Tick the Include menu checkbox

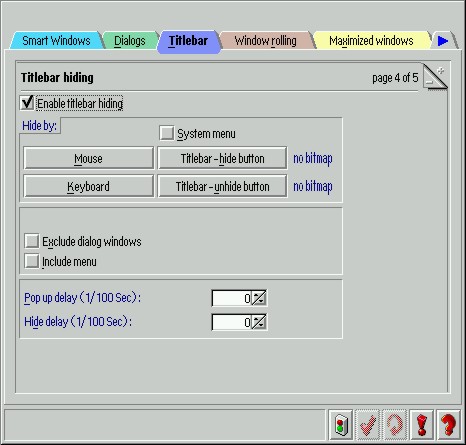click(32, 261)
